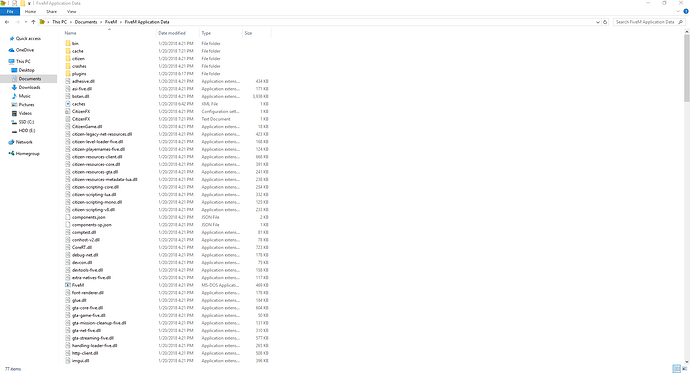Viewport: 690px width, 373px height.
Task: Expand or collapse ribbon chevron
Action: [678, 11]
